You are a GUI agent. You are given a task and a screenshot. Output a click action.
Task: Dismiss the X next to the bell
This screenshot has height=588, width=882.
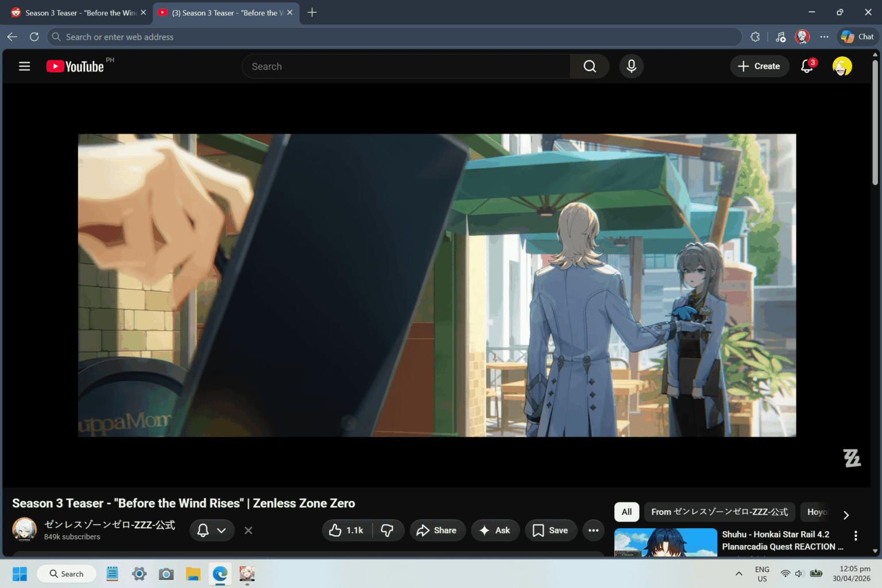(248, 531)
